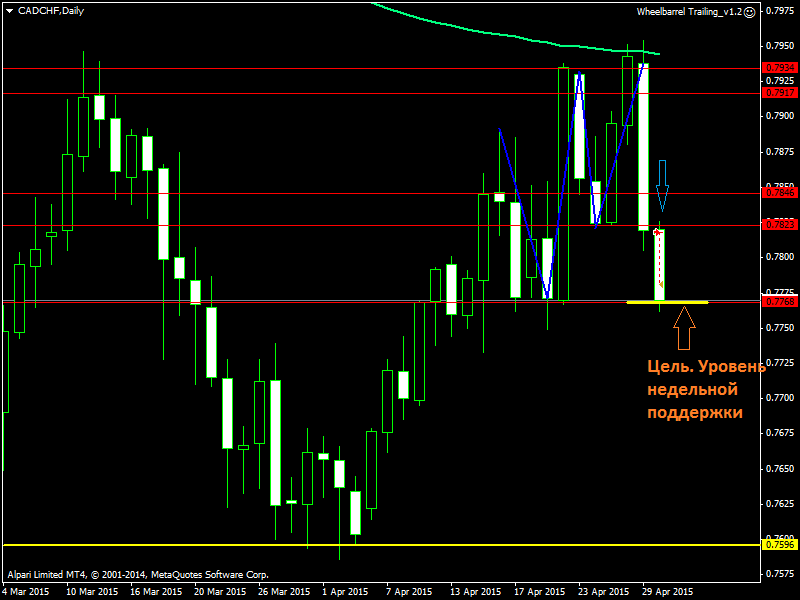Click the 0.7875 value on price scale

tap(780, 152)
